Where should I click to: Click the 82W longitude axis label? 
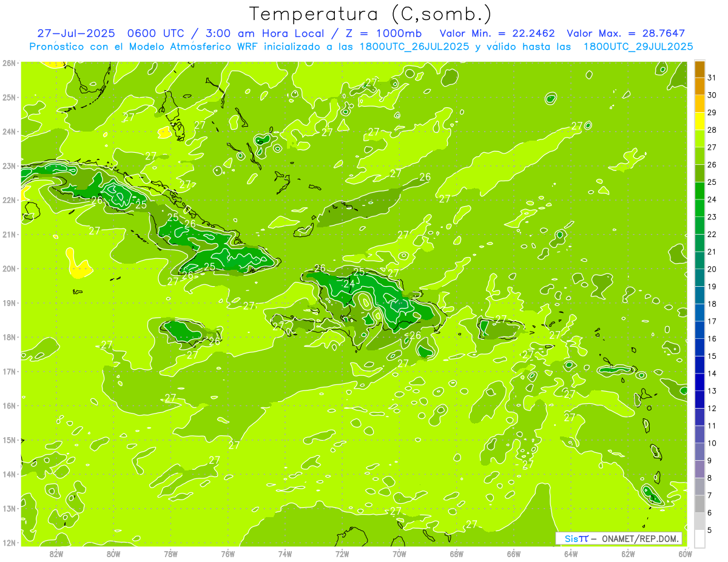click(56, 554)
